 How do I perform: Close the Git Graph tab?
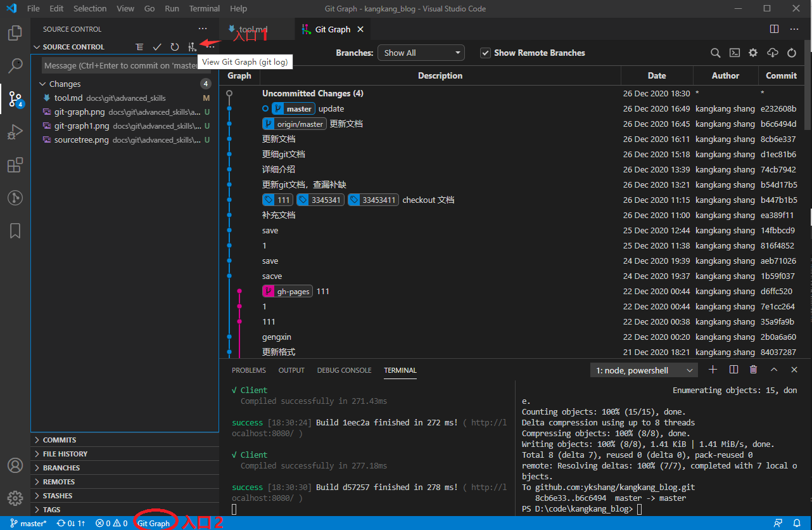pos(360,29)
